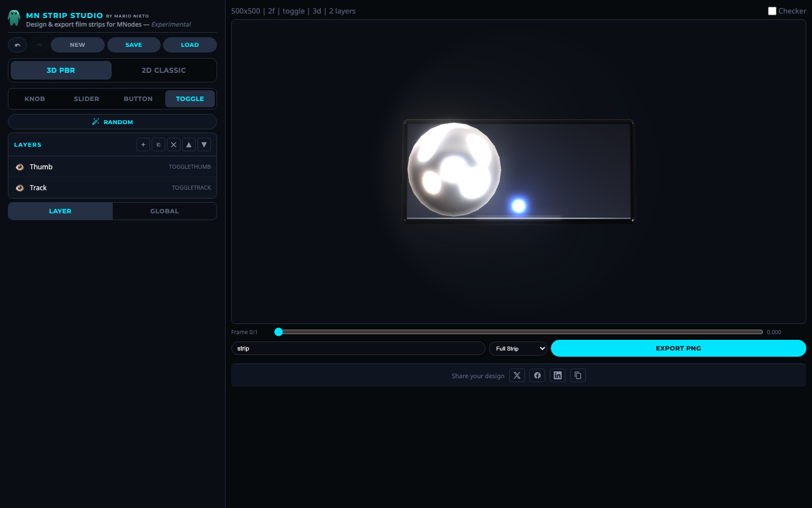The image size is (812, 508).
Task: Move the layer down using the down-arrow icon
Action: 204,144
